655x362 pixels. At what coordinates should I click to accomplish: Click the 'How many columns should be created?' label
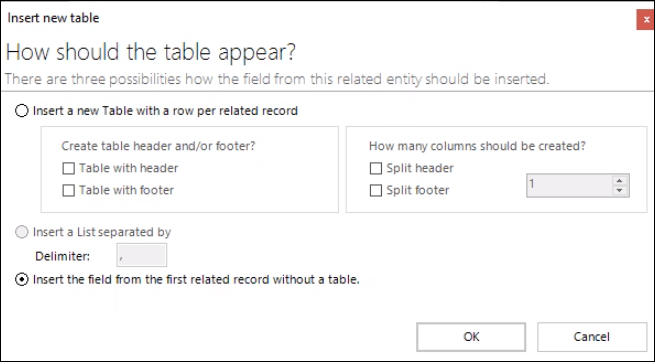point(477,146)
